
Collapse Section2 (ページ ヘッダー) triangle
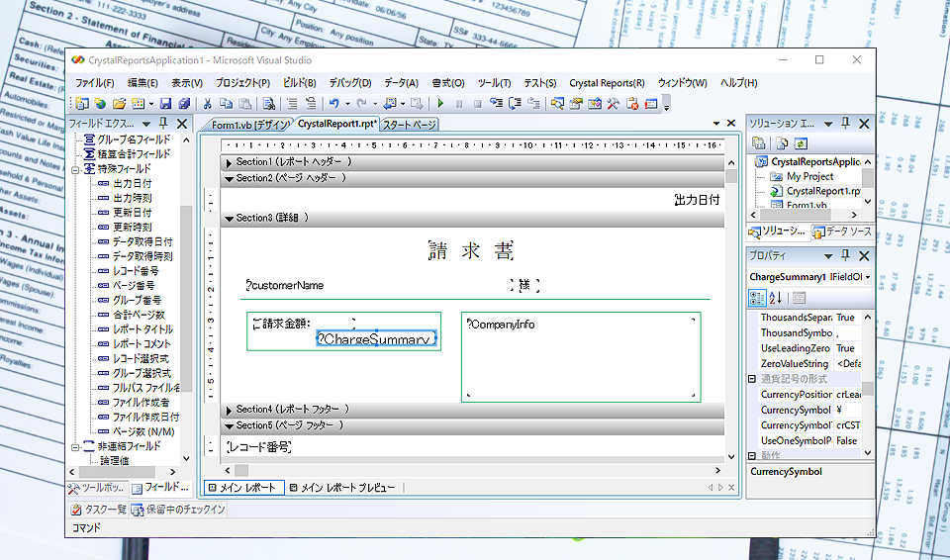coord(229,179)
